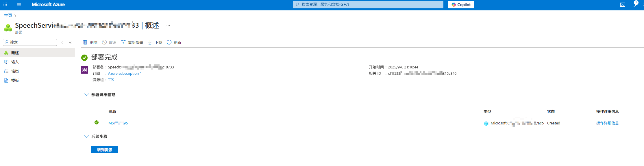The image size is (644, 166).
Task: Click the Created status cell
Action: coord(554,123)
